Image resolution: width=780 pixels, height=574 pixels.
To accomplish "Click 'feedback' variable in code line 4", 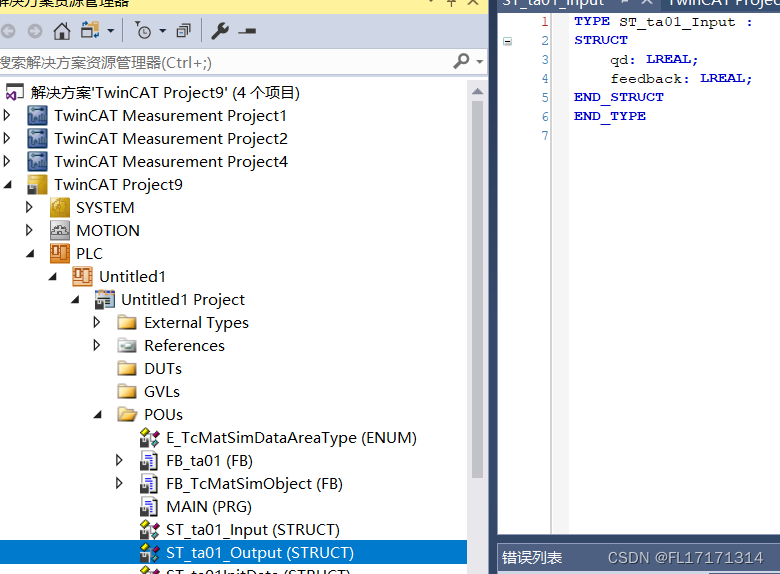I will [646, 79].
